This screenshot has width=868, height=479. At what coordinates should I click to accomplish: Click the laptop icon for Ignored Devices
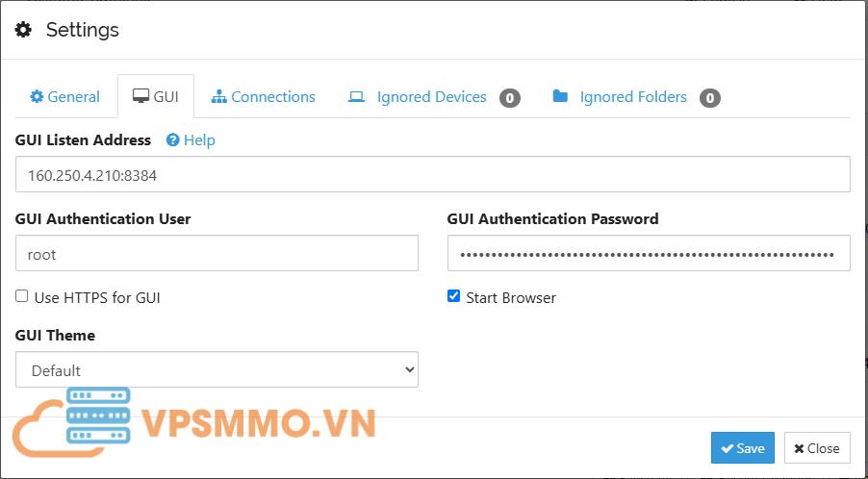coord(356,96)
